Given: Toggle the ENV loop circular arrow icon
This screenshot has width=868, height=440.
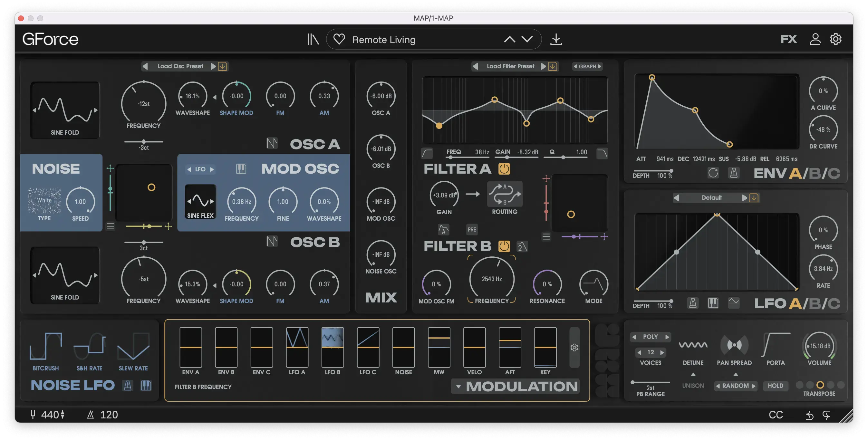Looking at the screenshot, I should (713, 173).
